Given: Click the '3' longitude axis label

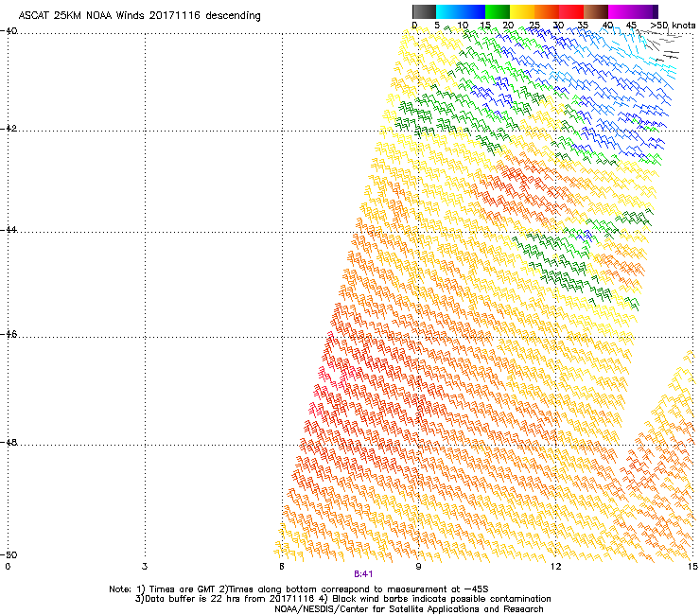Looking at the screenshot, I should point(145,567).
